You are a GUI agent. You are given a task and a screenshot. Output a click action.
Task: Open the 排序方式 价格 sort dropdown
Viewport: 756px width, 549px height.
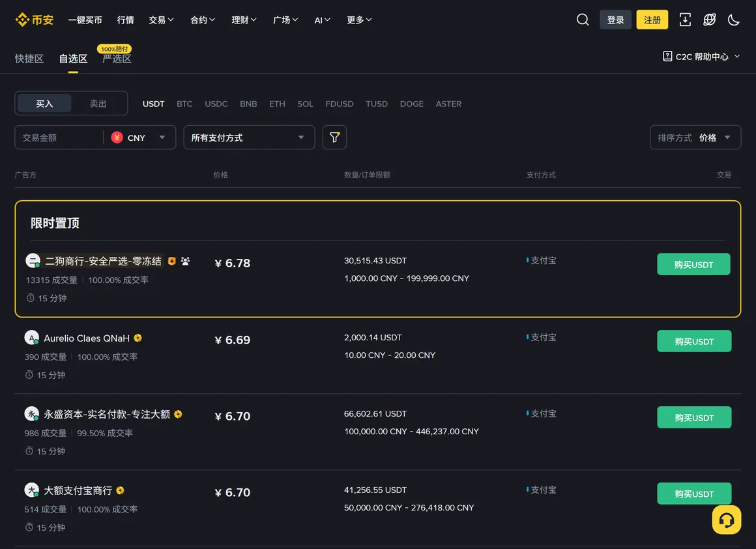coord(695,138)
